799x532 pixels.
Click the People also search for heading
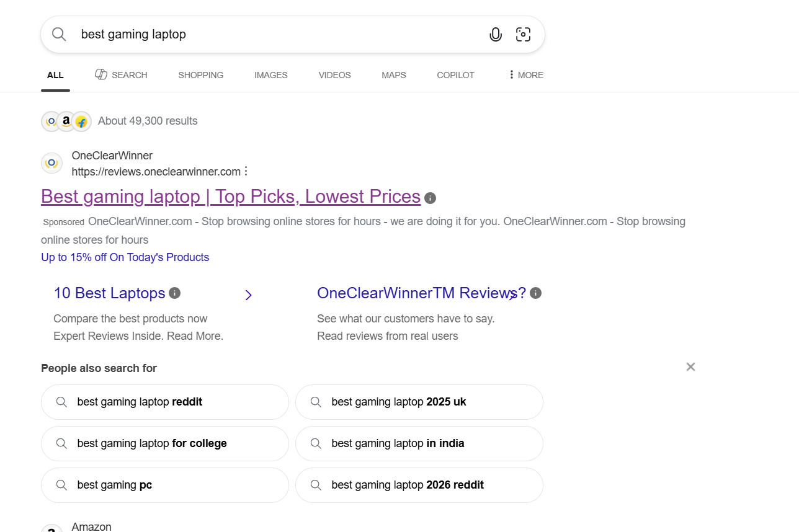(x=99, y=368)
